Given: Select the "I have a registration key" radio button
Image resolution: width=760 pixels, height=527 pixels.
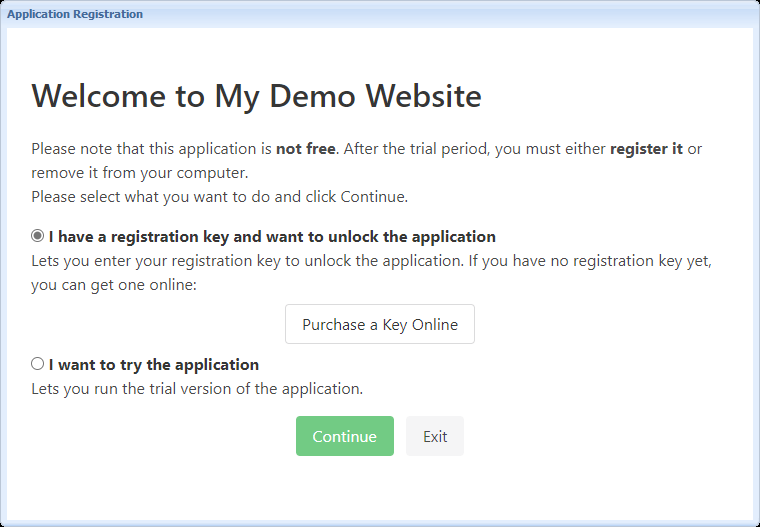Looking at the screenshot, I should (38, 237).
